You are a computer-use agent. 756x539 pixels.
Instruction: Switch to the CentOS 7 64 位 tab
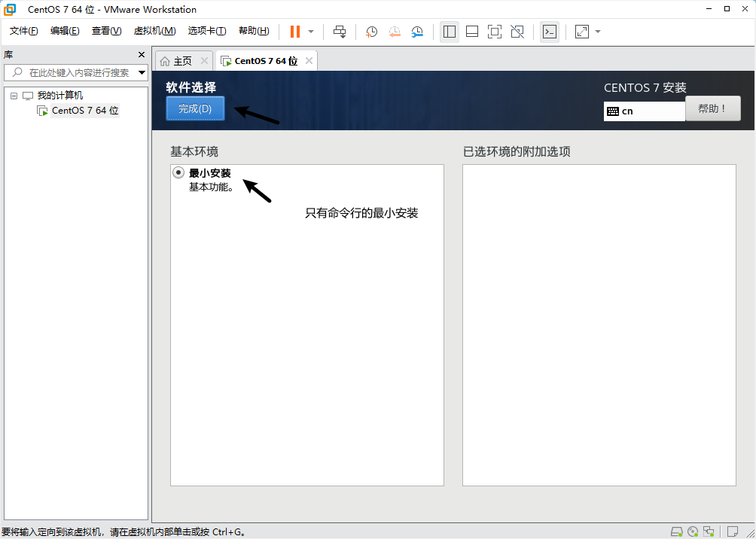[x=266, y=61]
